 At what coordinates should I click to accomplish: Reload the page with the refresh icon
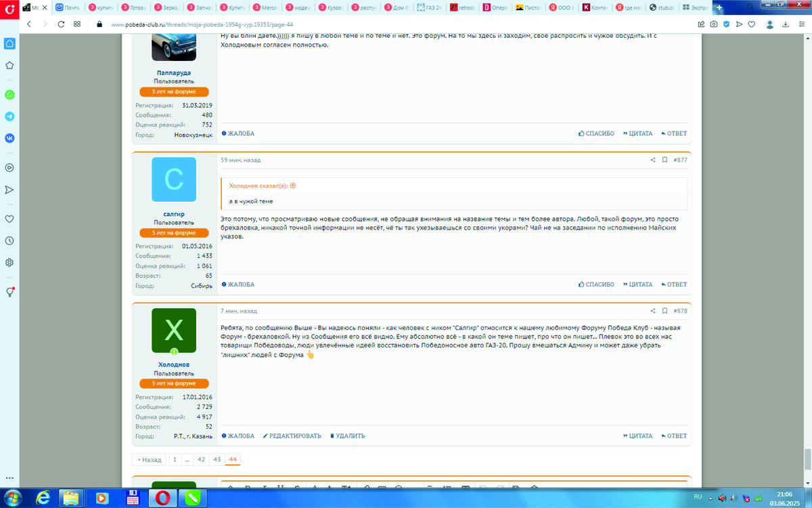pyautogui.click(x=61, y=24)
